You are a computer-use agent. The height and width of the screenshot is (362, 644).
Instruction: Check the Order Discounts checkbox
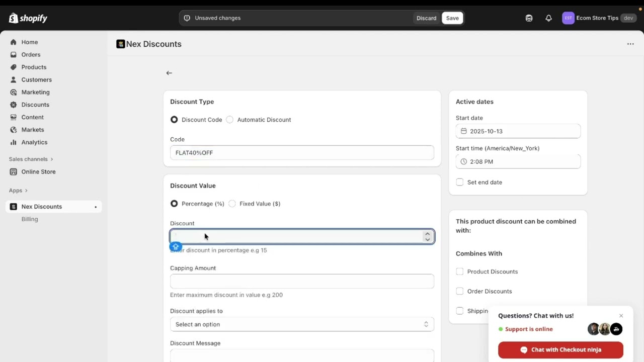click(x=459, y=291)
